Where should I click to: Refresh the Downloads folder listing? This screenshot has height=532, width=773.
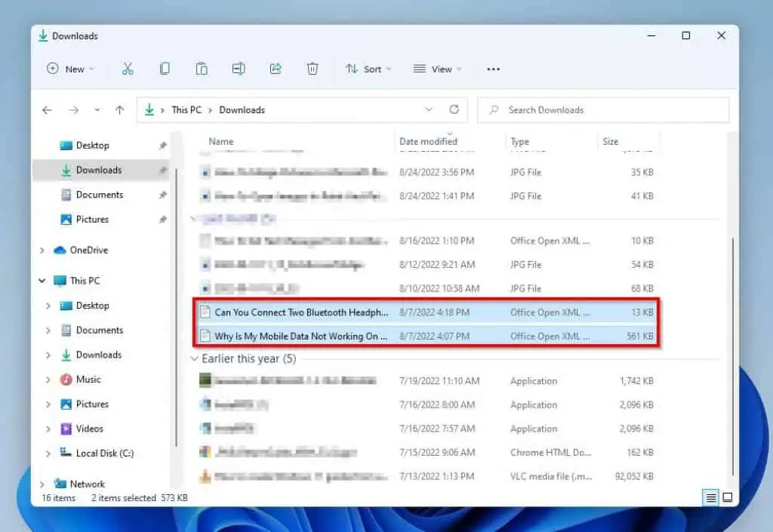tap(454, 109)
